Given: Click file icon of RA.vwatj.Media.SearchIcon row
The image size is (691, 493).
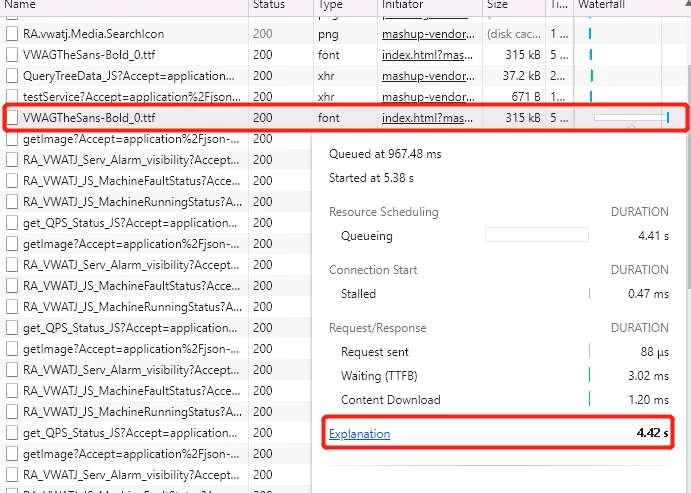Looking at the screenshot, I should (12, 34).
